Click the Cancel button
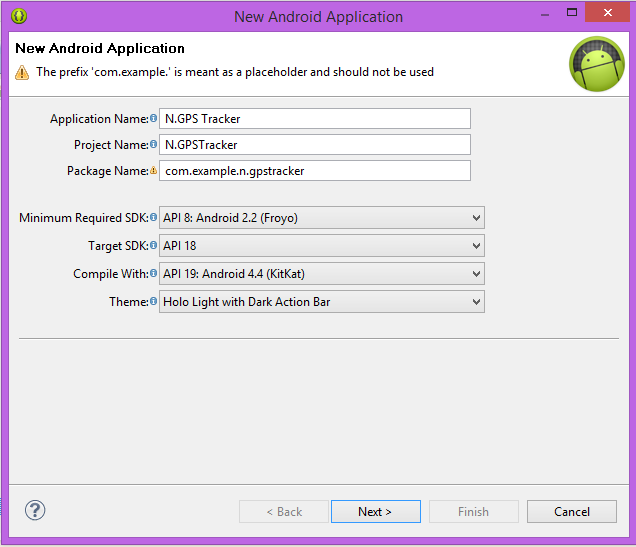Viewport: 636px width, 547px height. pyautogui.click(x=572, y=512)
